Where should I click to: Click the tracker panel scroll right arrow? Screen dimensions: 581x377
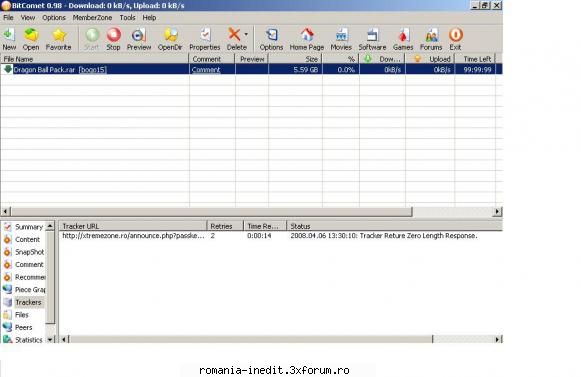click(498, 339)
